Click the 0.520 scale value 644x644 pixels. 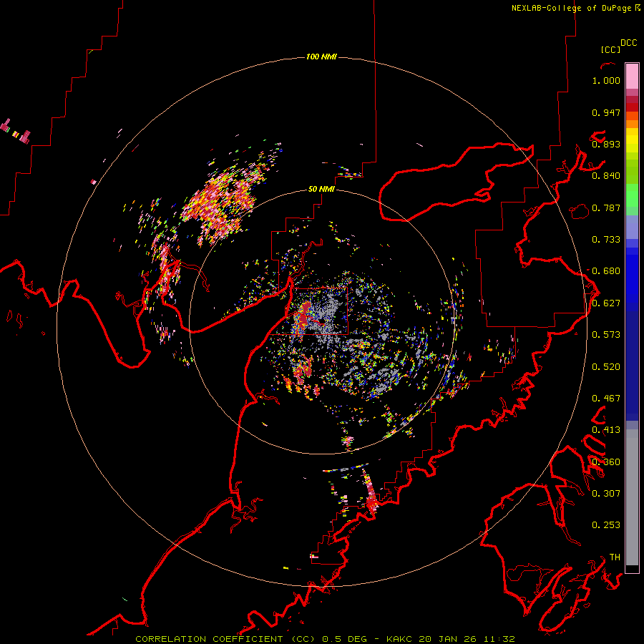(606, 367)
